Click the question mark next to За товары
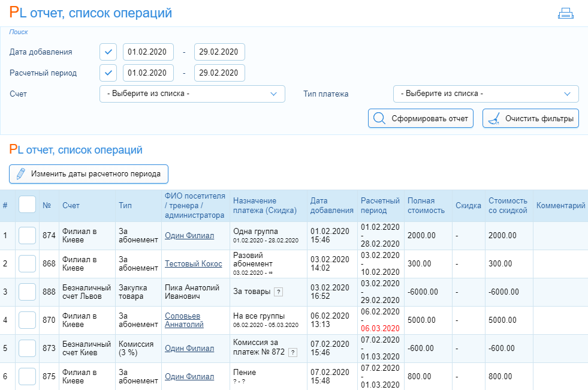This screenshot has height=390, width=588. (x=278, y=292)
